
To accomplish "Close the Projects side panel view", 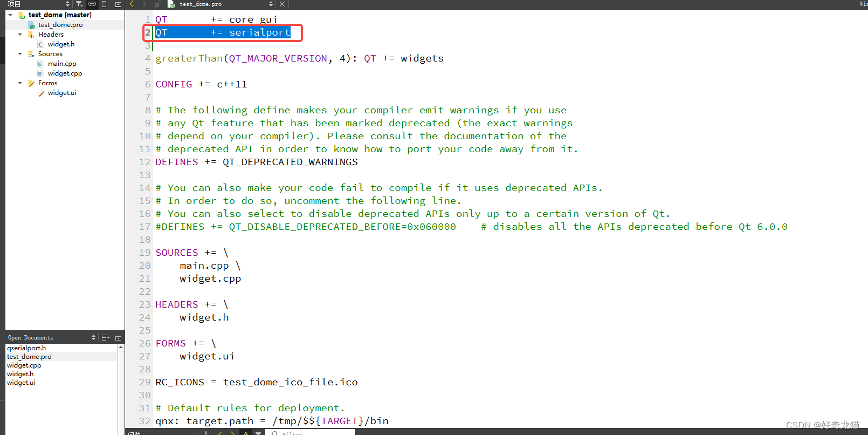I will coord(119,4).
